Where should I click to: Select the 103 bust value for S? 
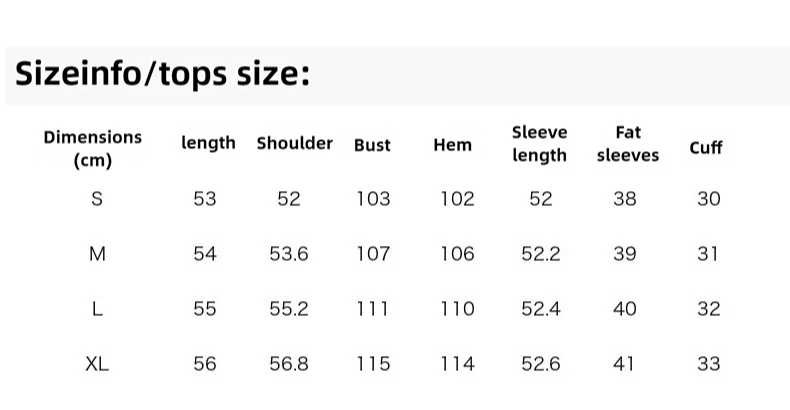point(373,199)
